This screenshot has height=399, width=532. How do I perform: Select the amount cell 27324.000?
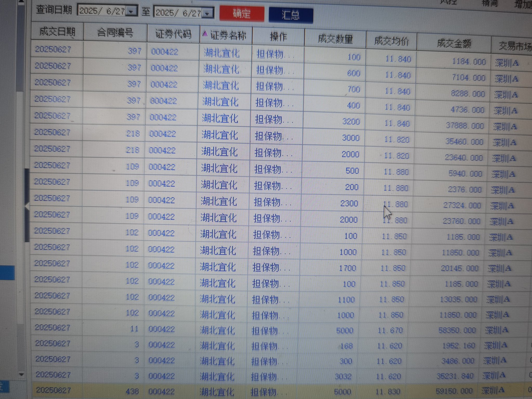click(462, 205)
